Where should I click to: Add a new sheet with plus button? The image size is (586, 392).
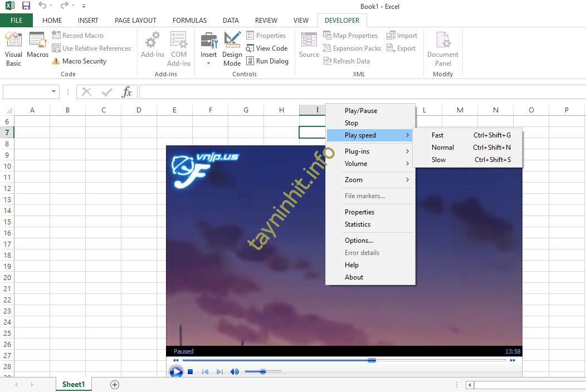pos(115,384)
